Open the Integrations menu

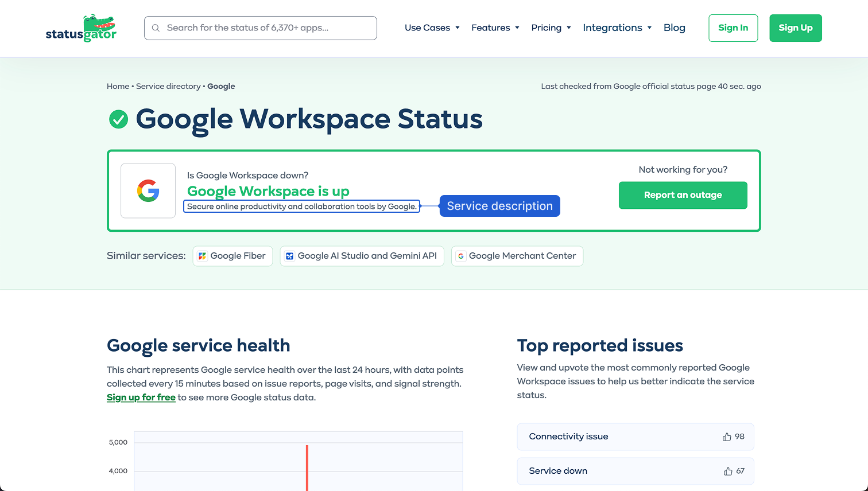coord(617,28)
